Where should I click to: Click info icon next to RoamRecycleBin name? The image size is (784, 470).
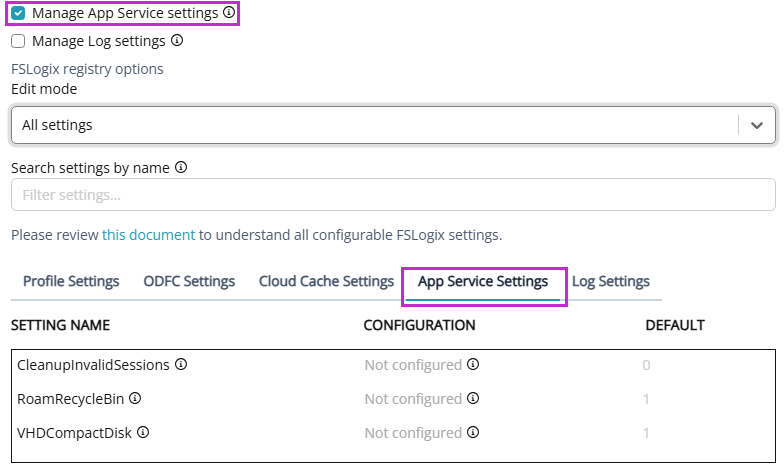[x=135, y=399]
